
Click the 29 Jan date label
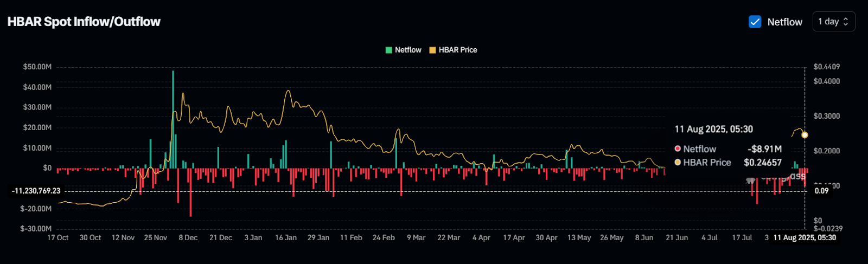[318, 238]
